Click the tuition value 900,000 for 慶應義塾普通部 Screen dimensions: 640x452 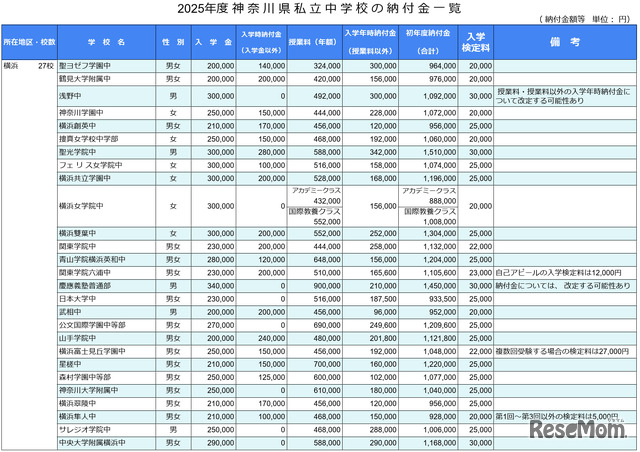point(327,286)
